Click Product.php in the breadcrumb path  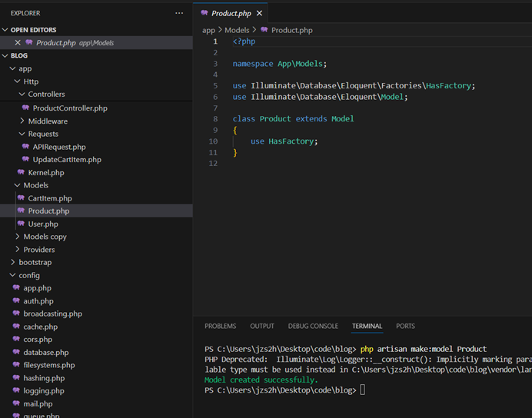point(292,30)
